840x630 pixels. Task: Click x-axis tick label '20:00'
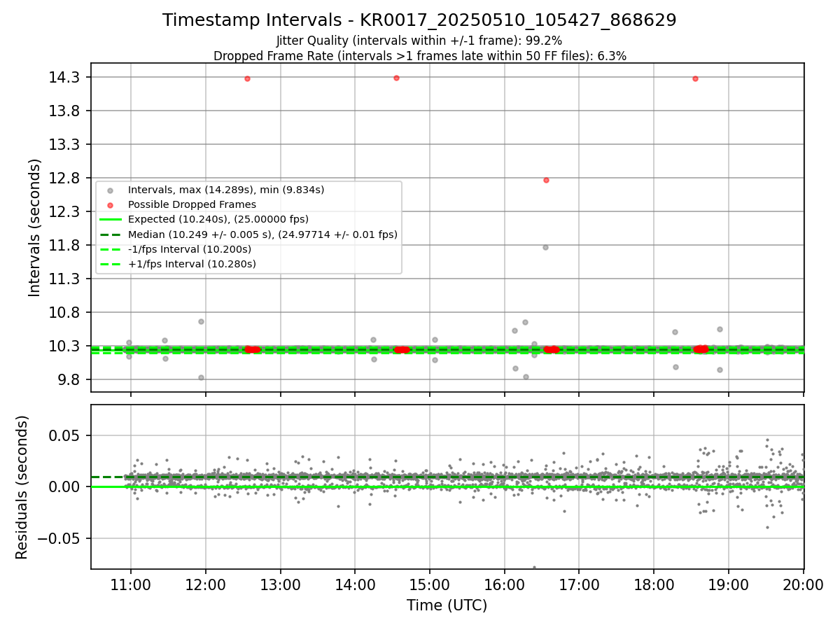click(x=803, y=585)
